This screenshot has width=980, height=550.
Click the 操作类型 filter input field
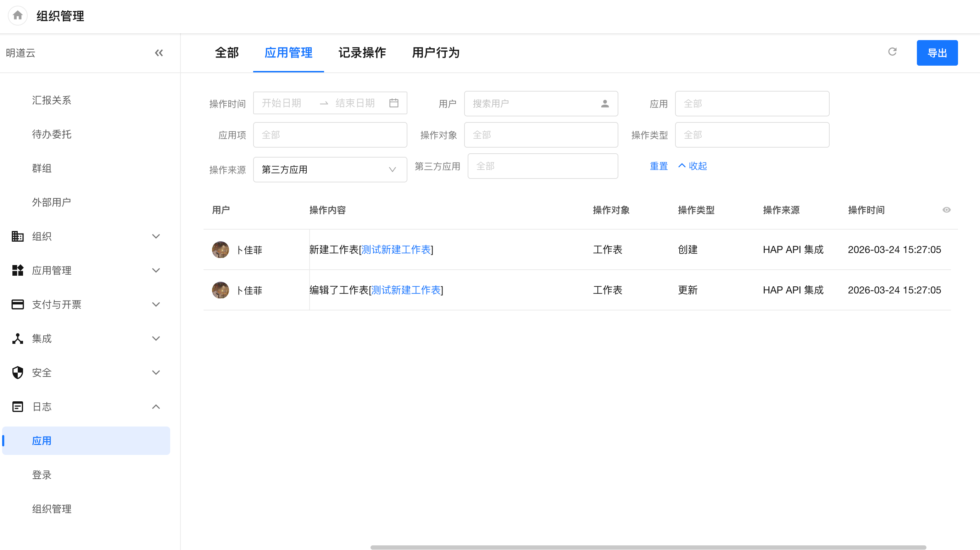tap(752, 135)
